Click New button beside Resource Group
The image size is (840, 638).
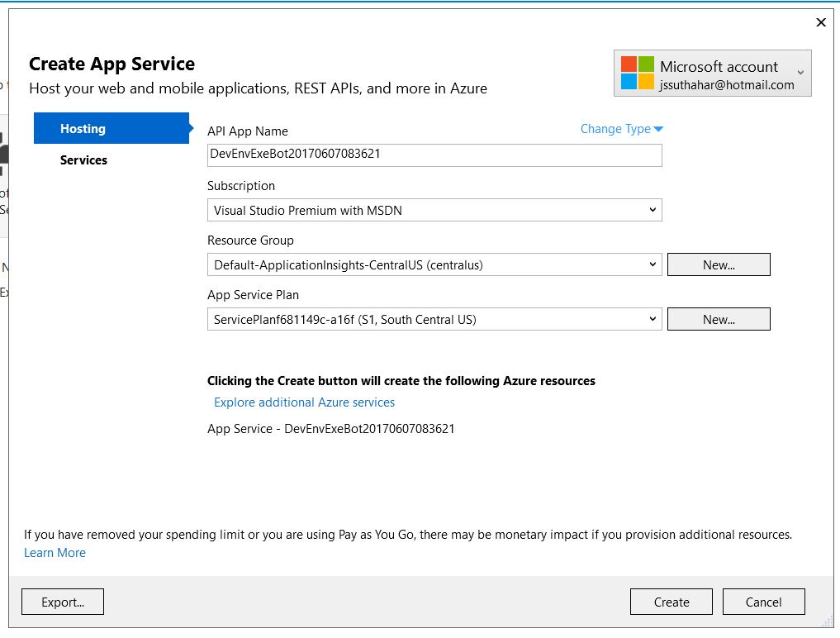(x=719, y=264)
